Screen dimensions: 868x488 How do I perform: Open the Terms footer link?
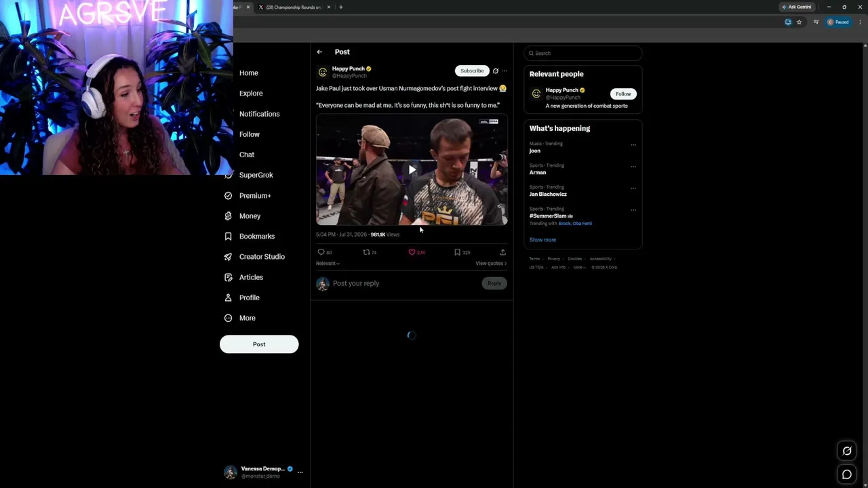pyautogui.click(x=534, y=259)
